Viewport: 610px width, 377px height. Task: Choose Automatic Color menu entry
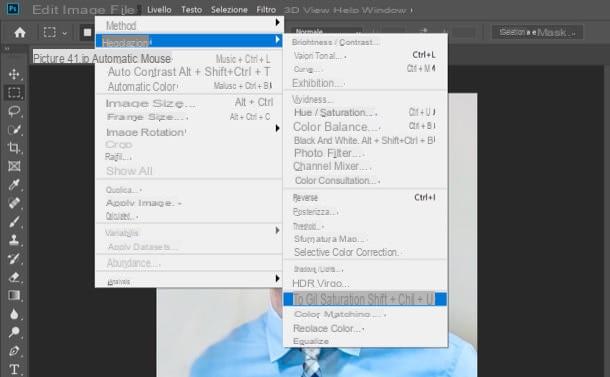[x=189, y=86]
